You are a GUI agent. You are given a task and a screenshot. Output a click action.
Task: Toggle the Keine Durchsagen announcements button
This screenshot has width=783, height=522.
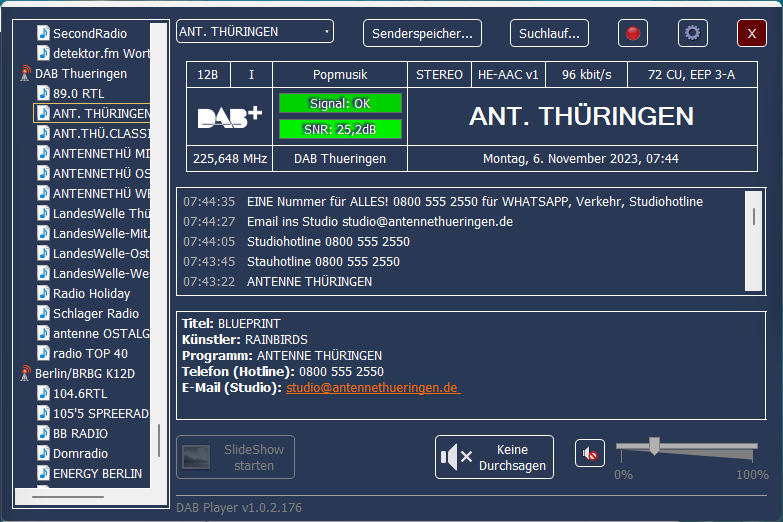(494, 457)
